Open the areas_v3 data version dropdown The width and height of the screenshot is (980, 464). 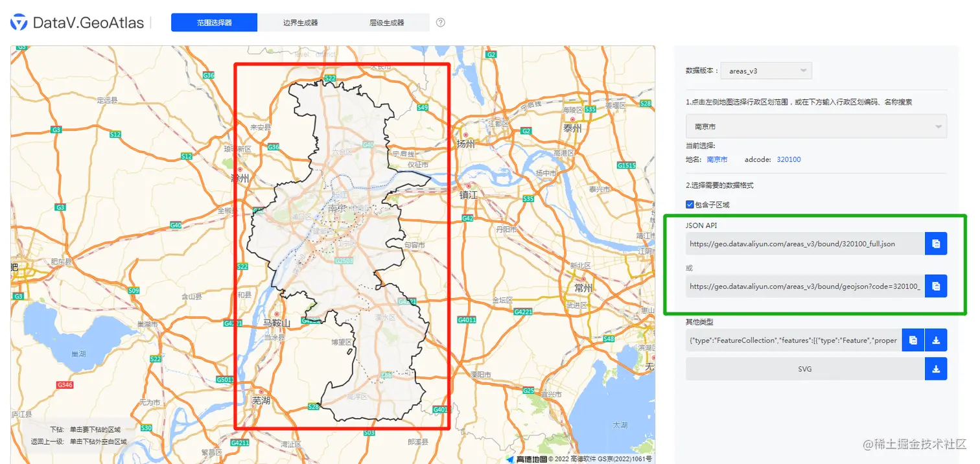coord(766,71)
